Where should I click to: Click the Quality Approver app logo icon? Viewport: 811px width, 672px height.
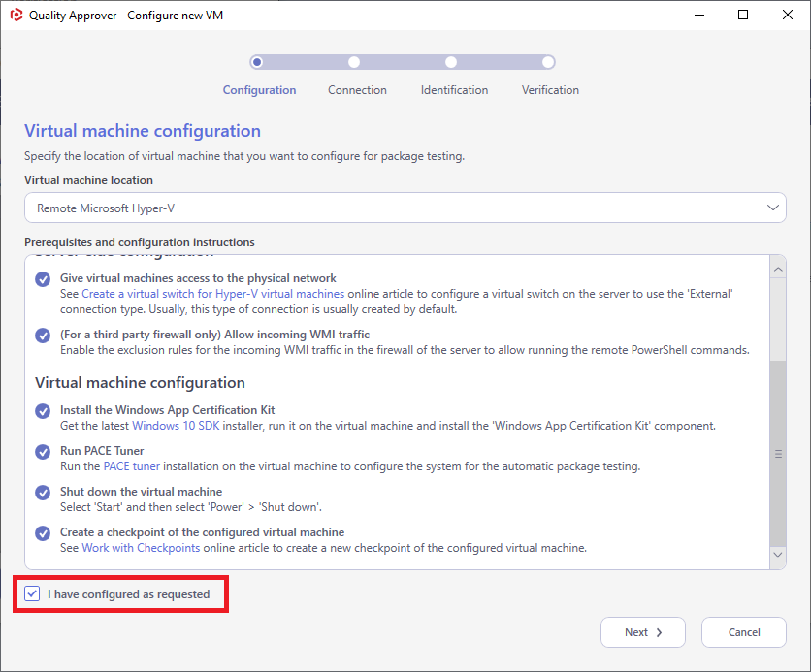pyautogui.click(x=16, y=15)
